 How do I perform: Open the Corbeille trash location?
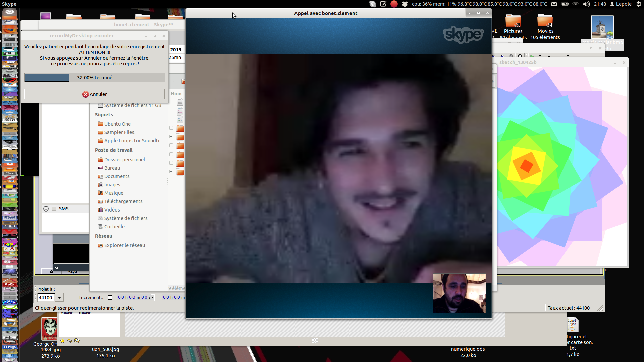tap(114, 227)
